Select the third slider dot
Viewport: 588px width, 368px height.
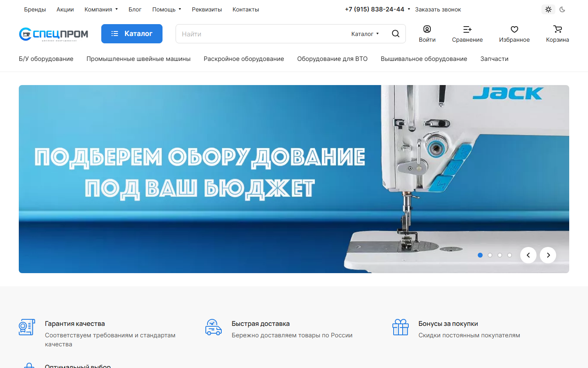500,255
